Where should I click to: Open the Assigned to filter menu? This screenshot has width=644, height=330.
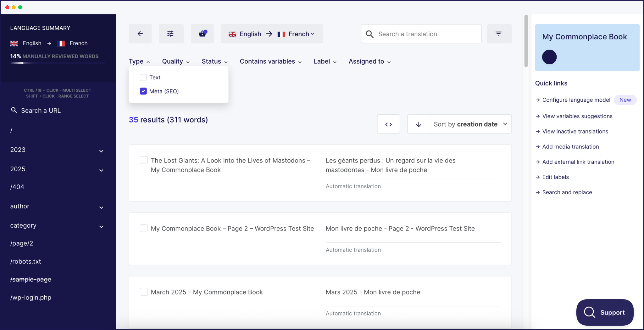tap(369, 61)
